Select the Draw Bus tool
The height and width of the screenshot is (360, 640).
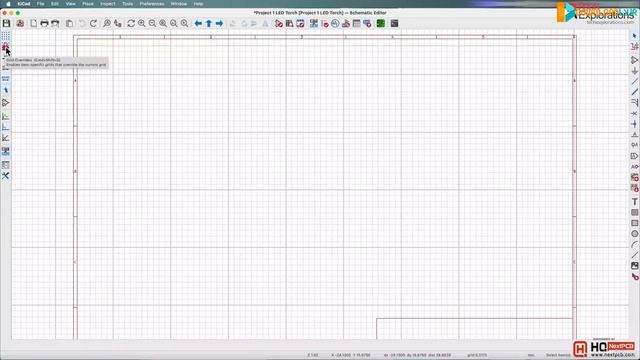pyautogui.click(x=634, y=92)
